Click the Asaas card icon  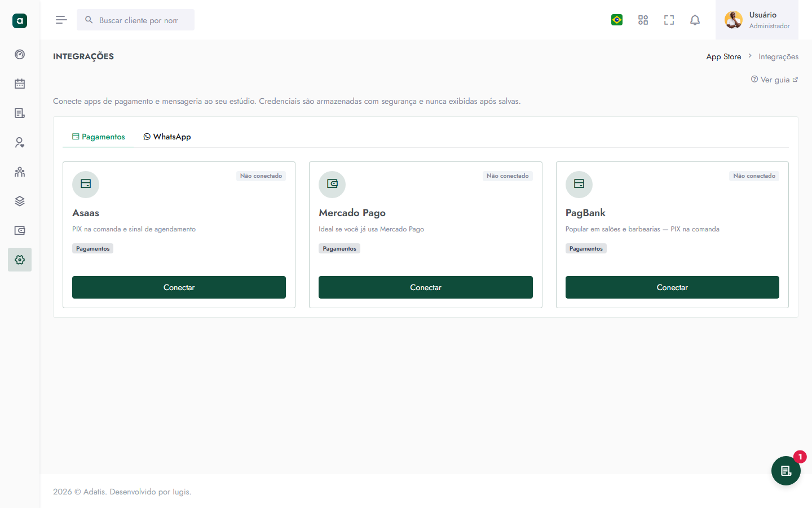86,185
